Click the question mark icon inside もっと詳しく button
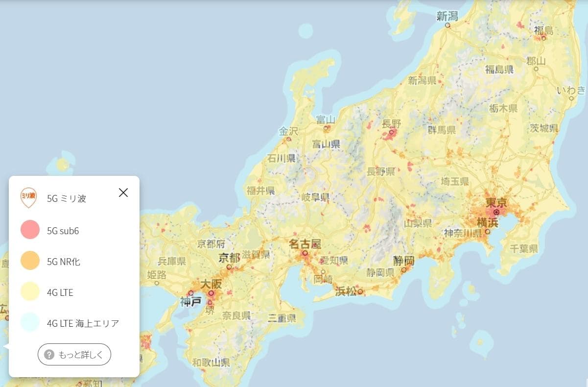The image size is (588, 387). (49, 354)
